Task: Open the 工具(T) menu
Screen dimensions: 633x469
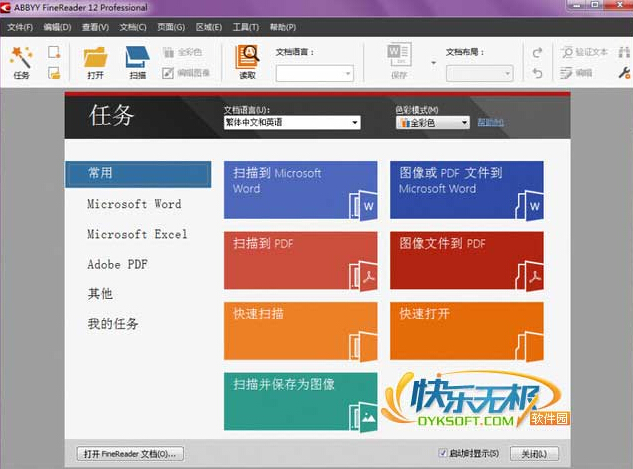Action: 246,26
